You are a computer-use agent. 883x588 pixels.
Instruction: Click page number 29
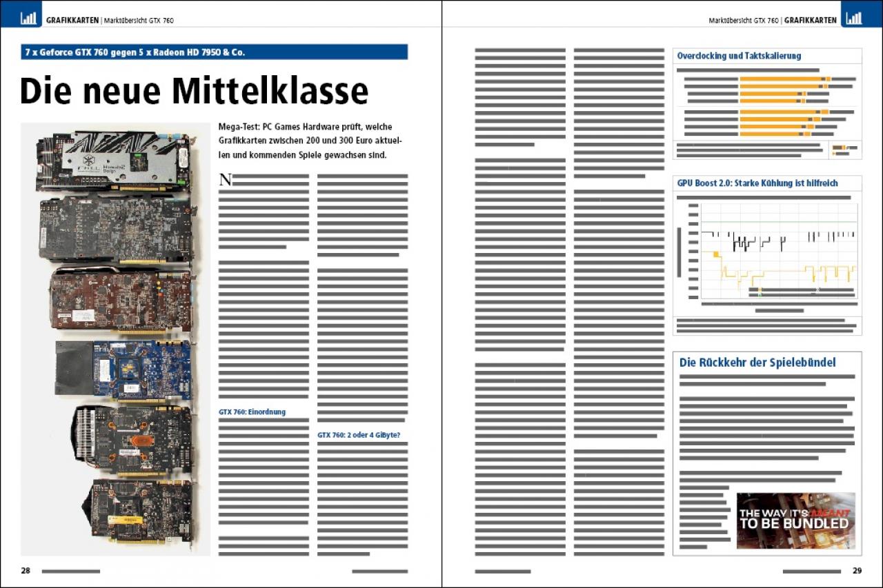(857, 571)
